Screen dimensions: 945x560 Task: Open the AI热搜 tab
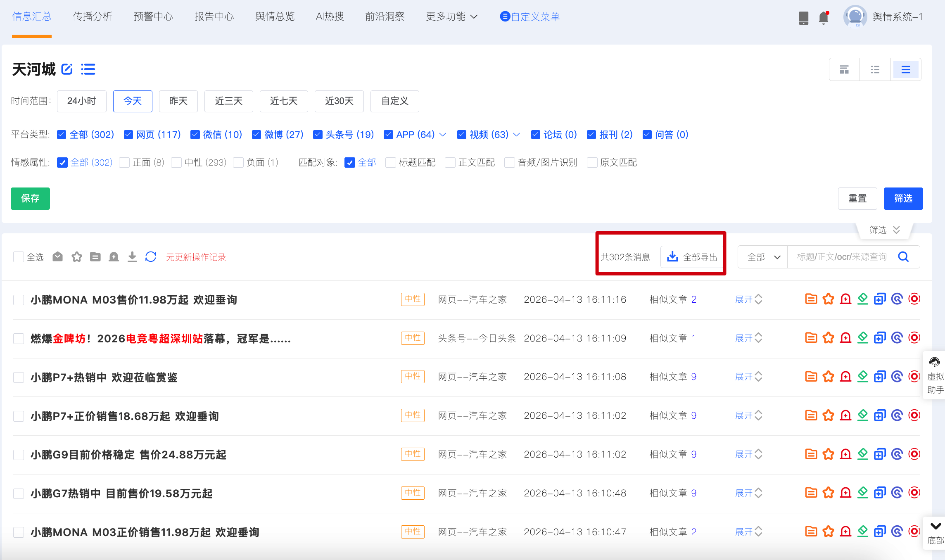coord(330,17)
